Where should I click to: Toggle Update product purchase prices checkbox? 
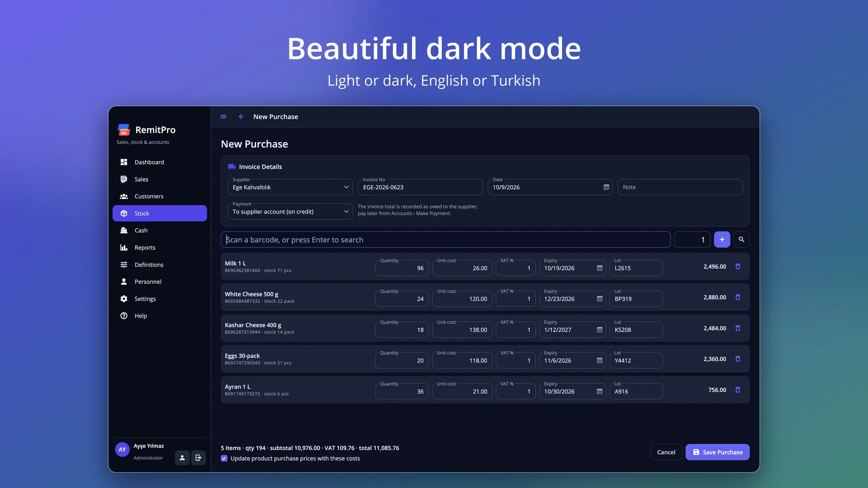pos(224,458)
